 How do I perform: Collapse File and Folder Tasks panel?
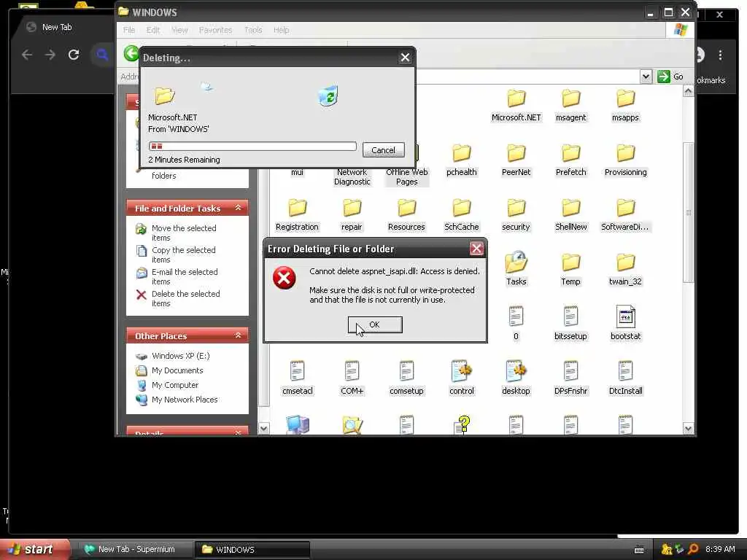(239, 208)
